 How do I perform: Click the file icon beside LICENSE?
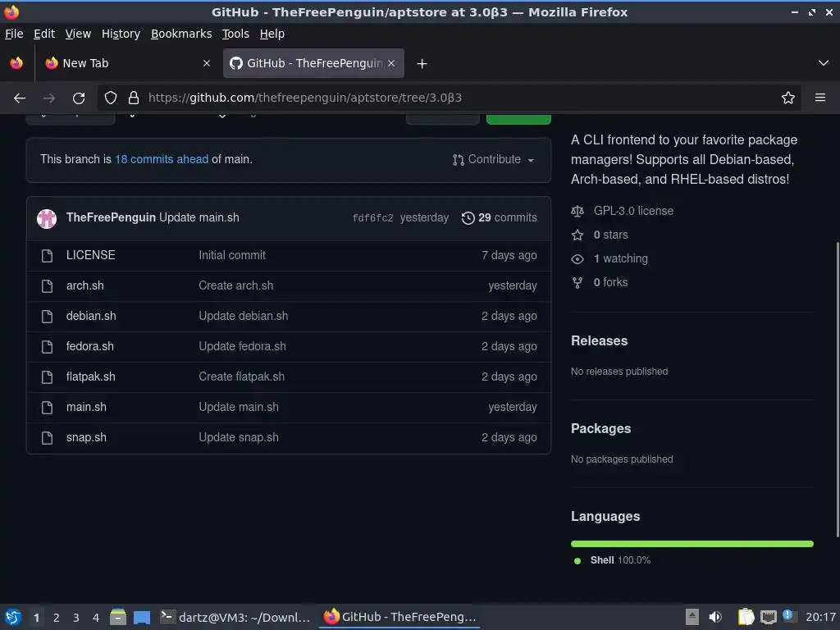coord(47,256)
